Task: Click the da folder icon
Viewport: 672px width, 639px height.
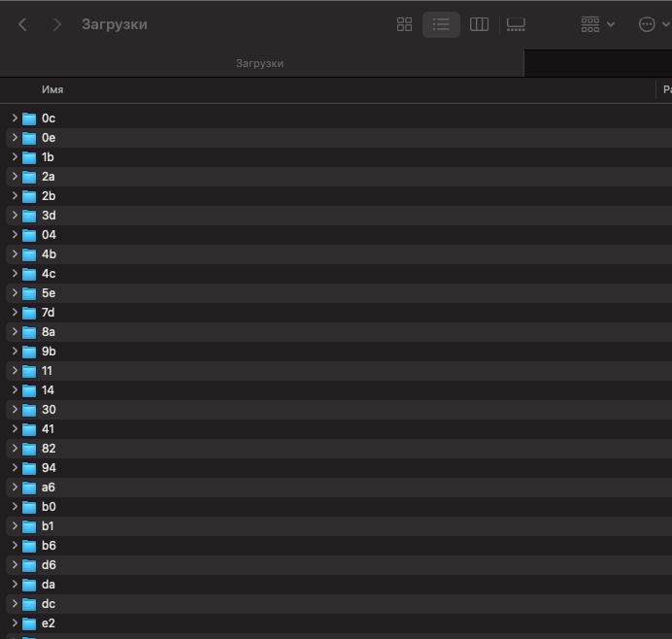Action: 29,585
